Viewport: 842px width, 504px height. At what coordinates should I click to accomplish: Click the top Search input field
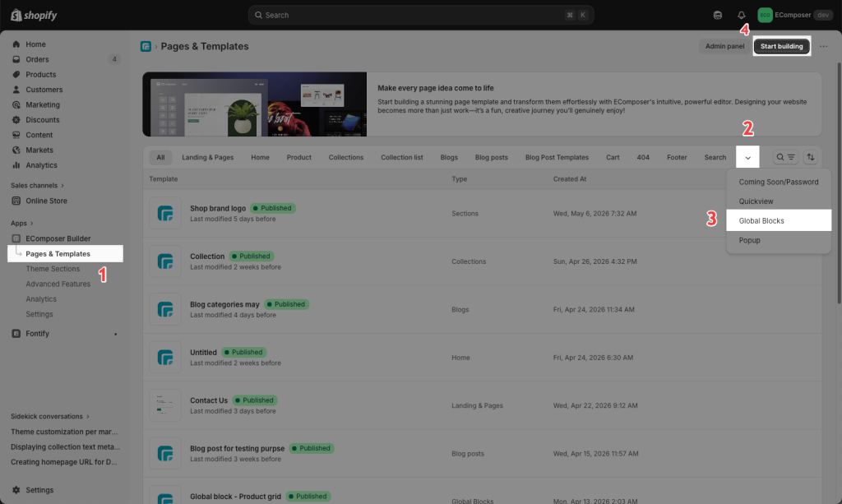pos(421,15)
